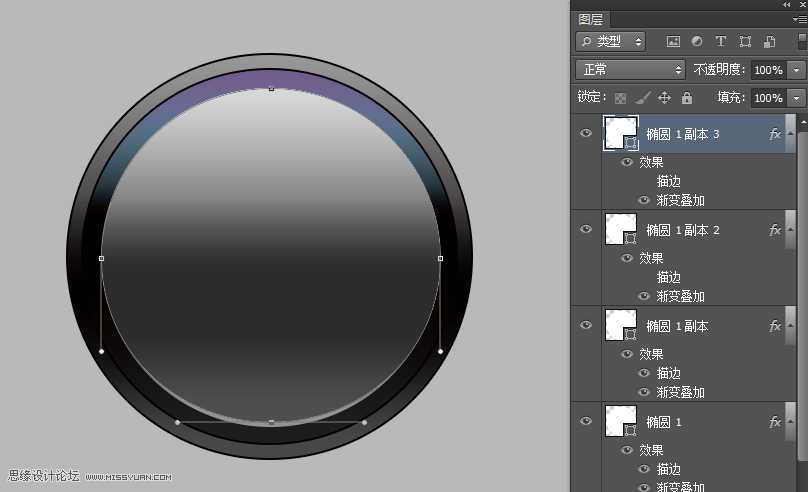The image size is (808, 492).
Task: Click the shape layer filter icon
Action: point(745,42)
